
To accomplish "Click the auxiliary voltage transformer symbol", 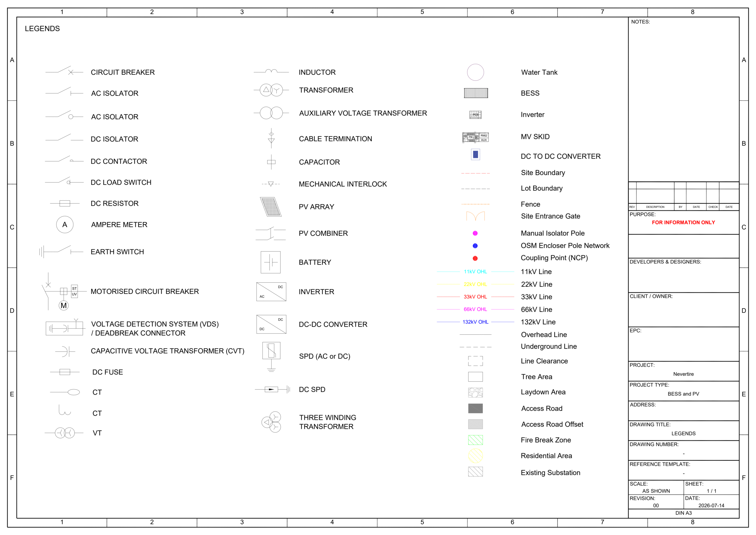I will click(271, 113).
